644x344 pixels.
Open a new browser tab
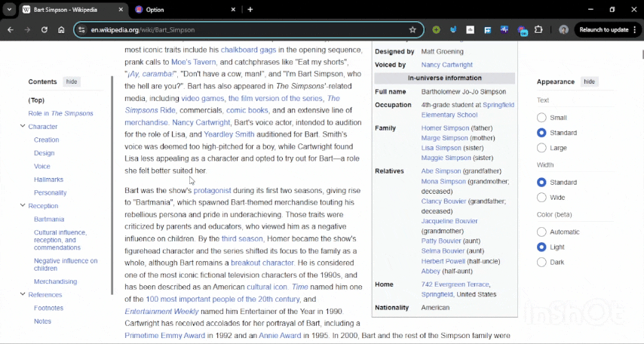[250, 10]
